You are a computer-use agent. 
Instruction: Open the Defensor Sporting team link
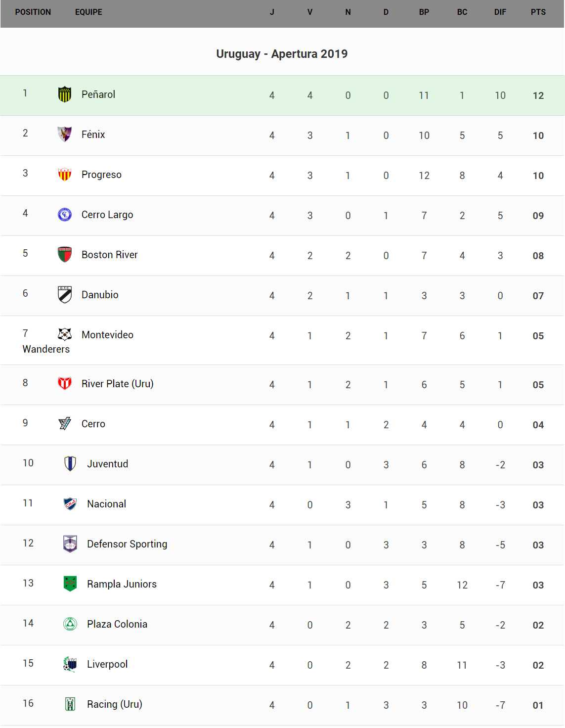click(127, 544)
